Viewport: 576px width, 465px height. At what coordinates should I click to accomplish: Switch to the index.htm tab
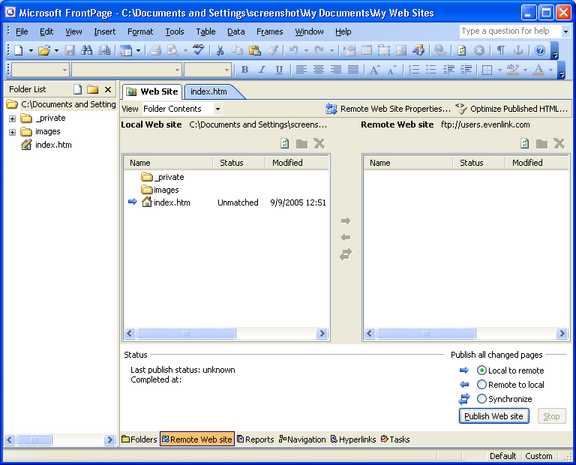tap(209, 92)
